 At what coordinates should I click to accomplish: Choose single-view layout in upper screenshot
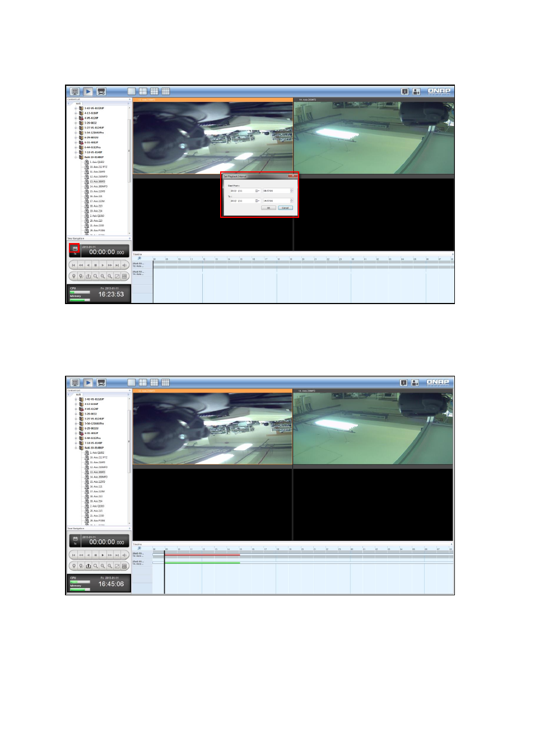coord(132,91)
